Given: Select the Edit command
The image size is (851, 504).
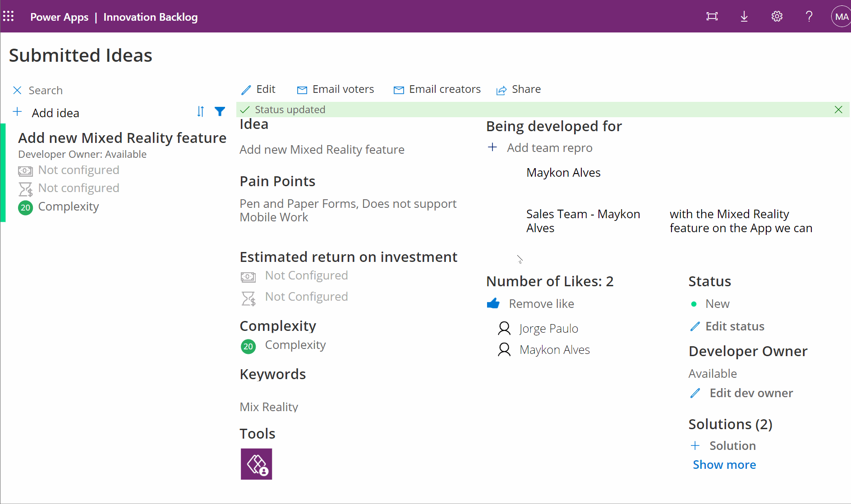Looking at the screenshot, I should [258, 89].
